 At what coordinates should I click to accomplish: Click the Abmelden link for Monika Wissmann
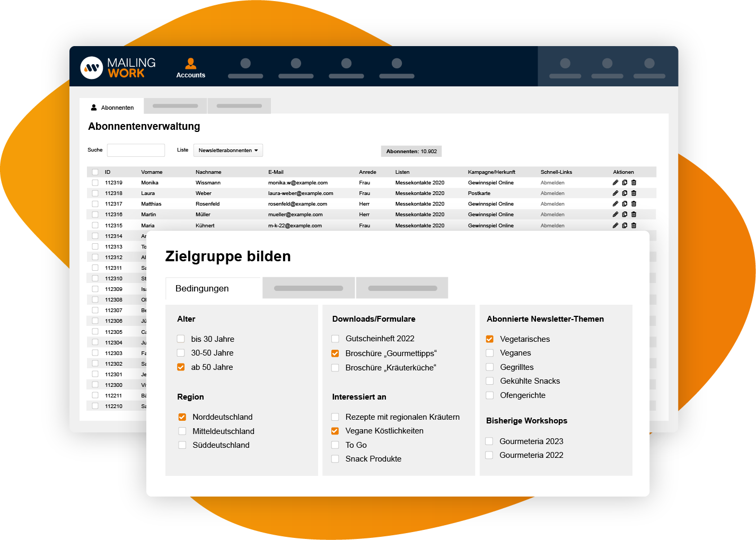pyautogui.click(x=552, y=182)
